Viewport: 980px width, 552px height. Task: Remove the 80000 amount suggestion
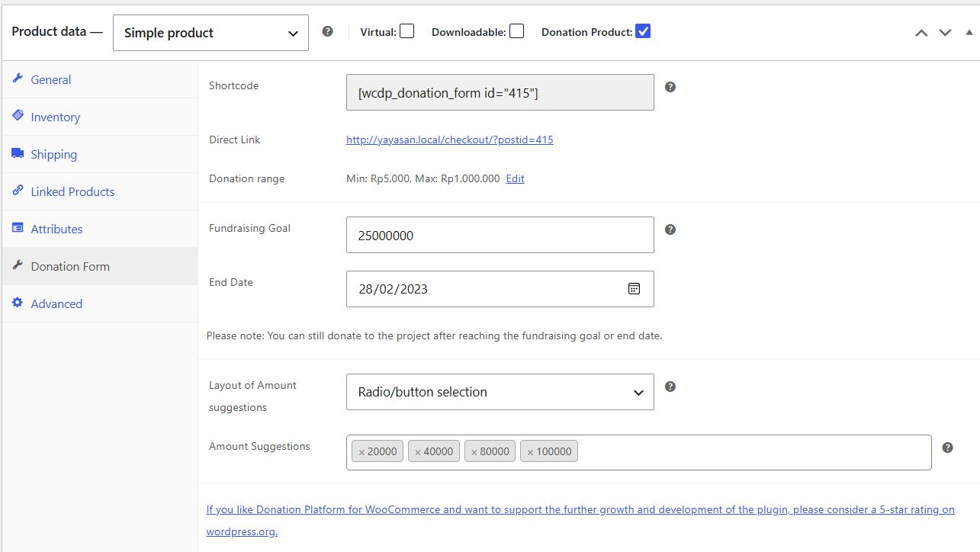point(474,452)
